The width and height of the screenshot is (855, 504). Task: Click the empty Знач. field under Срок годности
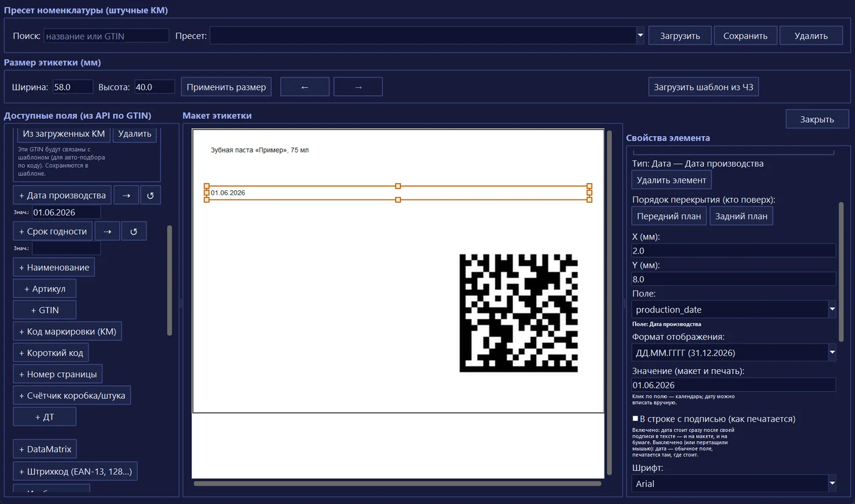67,248
